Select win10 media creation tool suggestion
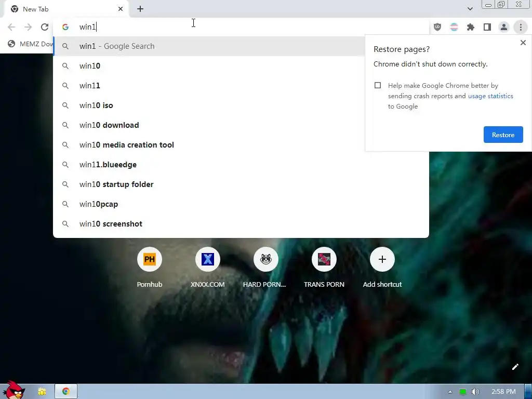 [x=209, y=145]
